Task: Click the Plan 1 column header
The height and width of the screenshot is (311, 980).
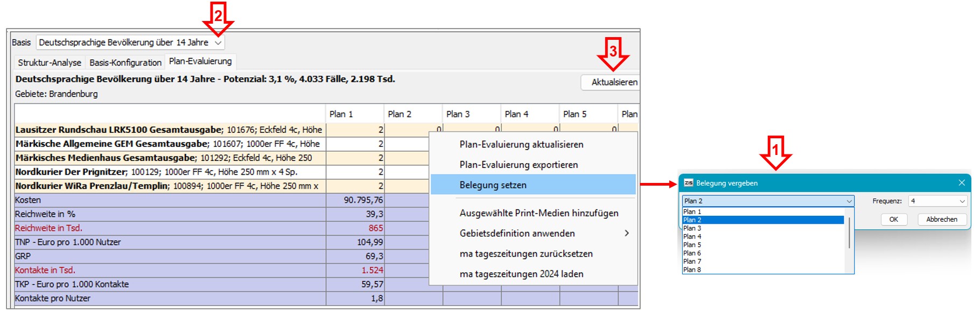Action: click(355, 114)
